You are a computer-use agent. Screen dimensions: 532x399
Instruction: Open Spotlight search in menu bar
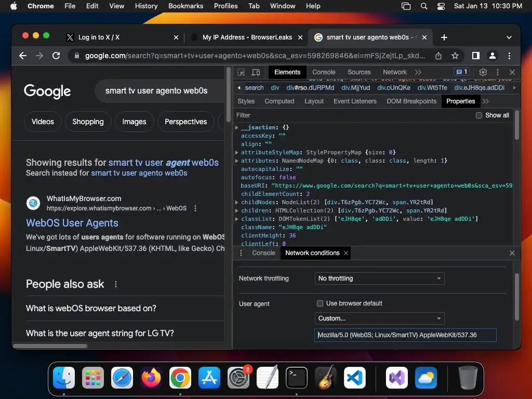pos(424,6)
